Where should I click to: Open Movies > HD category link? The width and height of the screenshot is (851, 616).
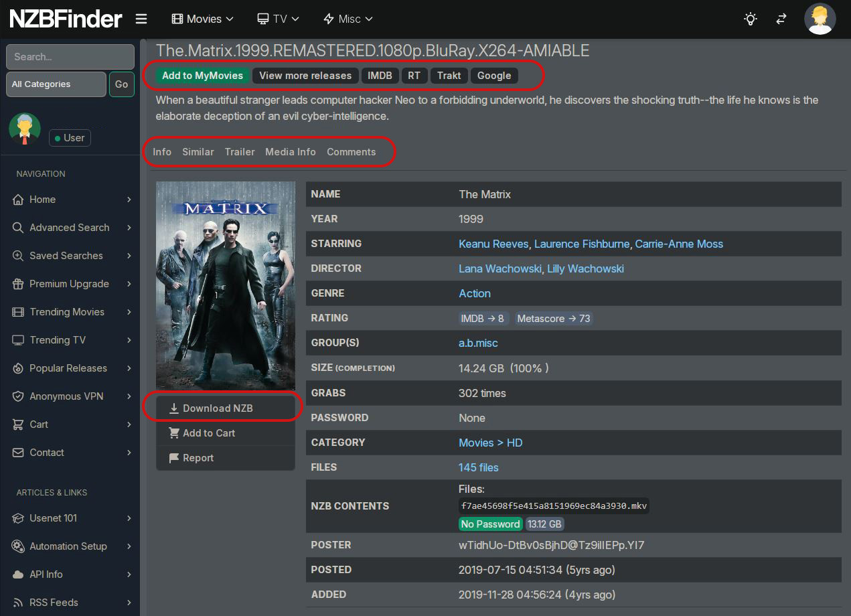pyautogui.click(x=491, y=443)
